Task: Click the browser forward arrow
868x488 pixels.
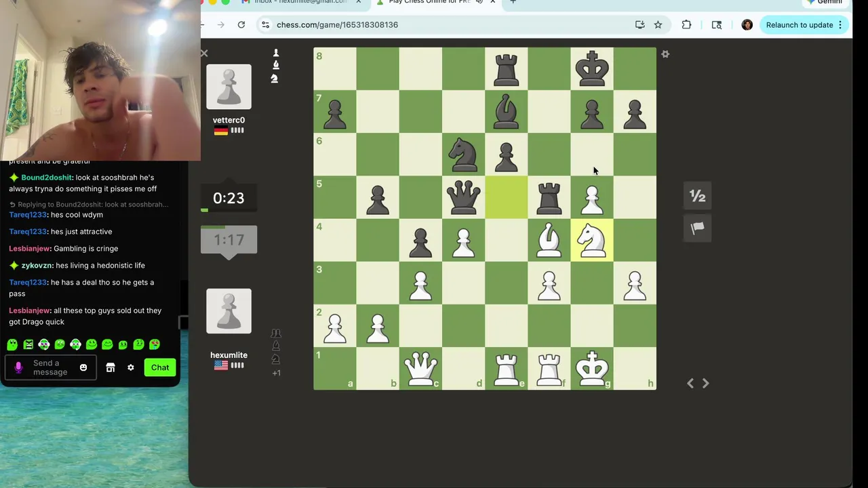Action: click(x=220, y=24)
